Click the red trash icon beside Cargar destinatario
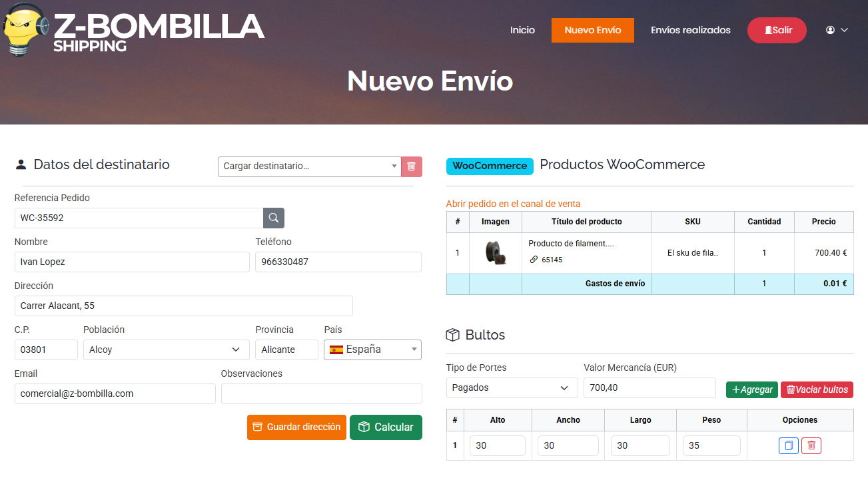Image resolution: width=868 pixels, height=488 pixels. (x=412, y=166)
